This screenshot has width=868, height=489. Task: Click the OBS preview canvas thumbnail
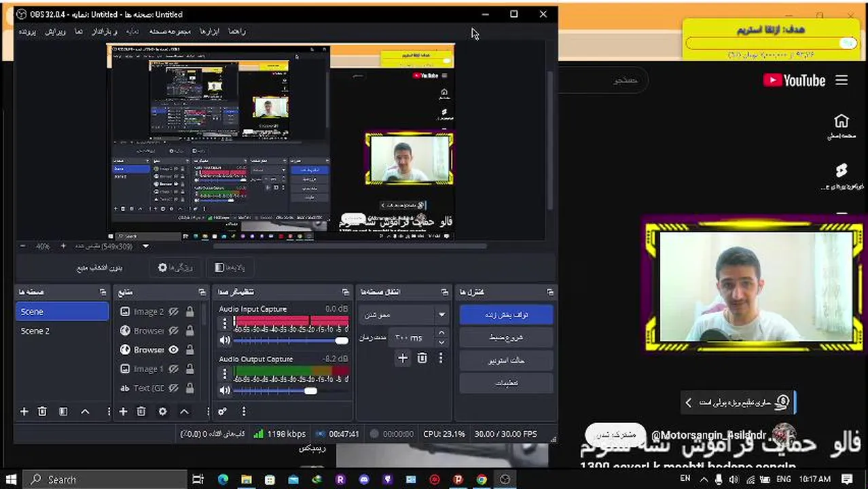point(281,142)
